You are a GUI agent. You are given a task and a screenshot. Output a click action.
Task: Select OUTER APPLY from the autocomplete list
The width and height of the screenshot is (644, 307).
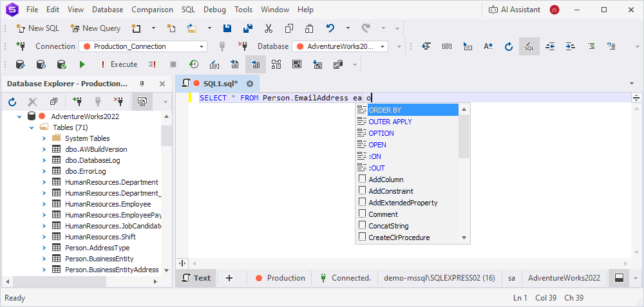point(390,122)
